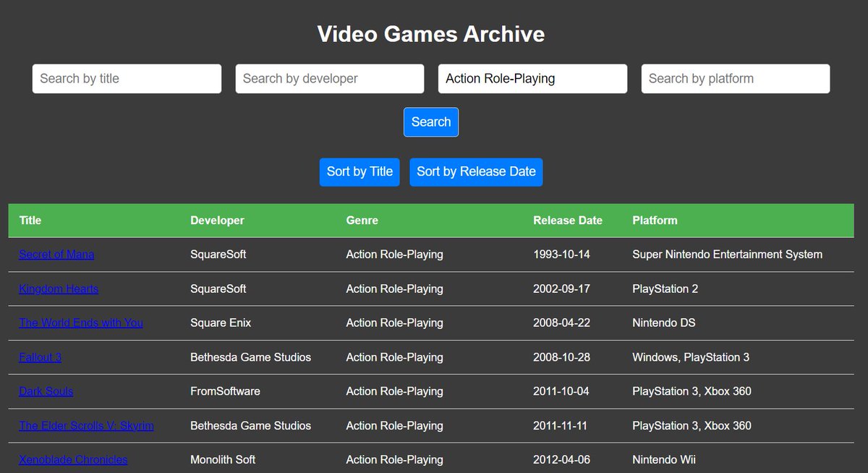Click the 1993-10-14 release date
The image size is (868, 473).
pyautogui.click(x=562, y=255)
